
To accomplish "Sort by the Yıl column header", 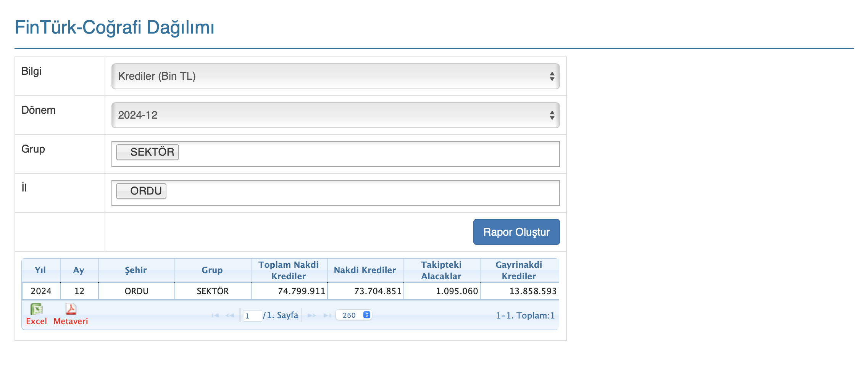I will [x=40, y=270].
